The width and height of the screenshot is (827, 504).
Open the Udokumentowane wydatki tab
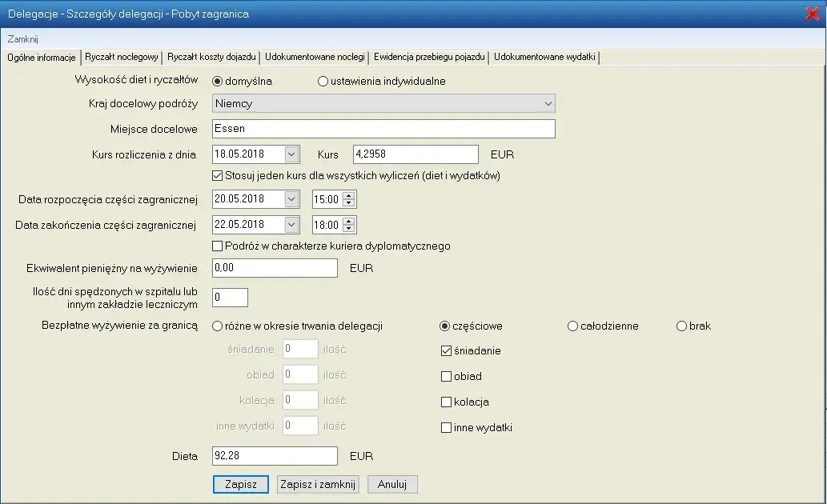[544, 58]
